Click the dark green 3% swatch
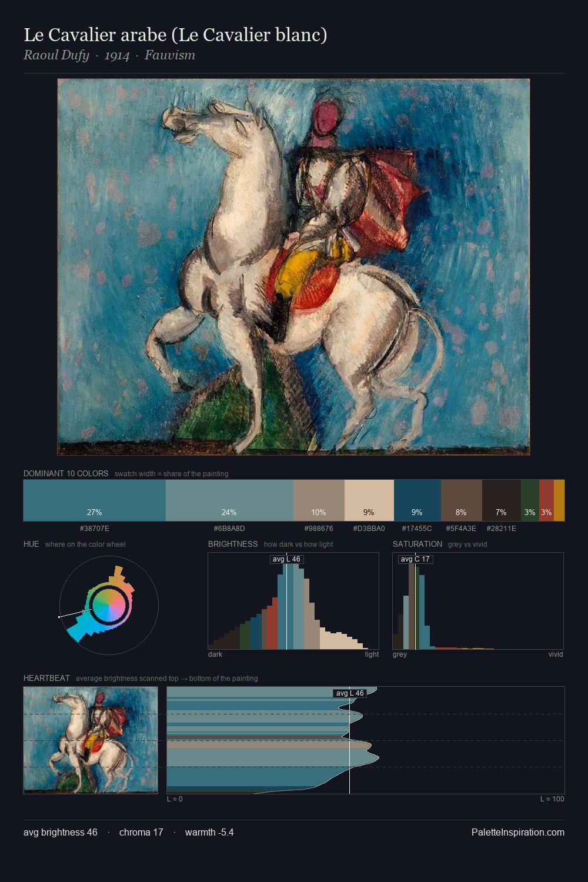Screen dimensions: 588x882 (x=530, y=500)
